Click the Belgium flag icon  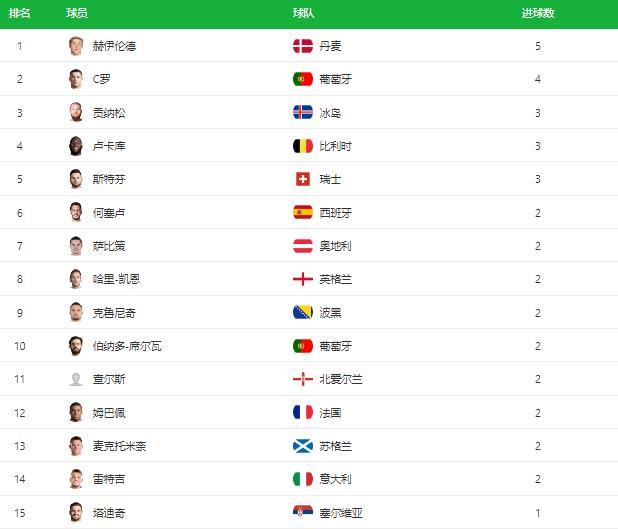point(303,146)
